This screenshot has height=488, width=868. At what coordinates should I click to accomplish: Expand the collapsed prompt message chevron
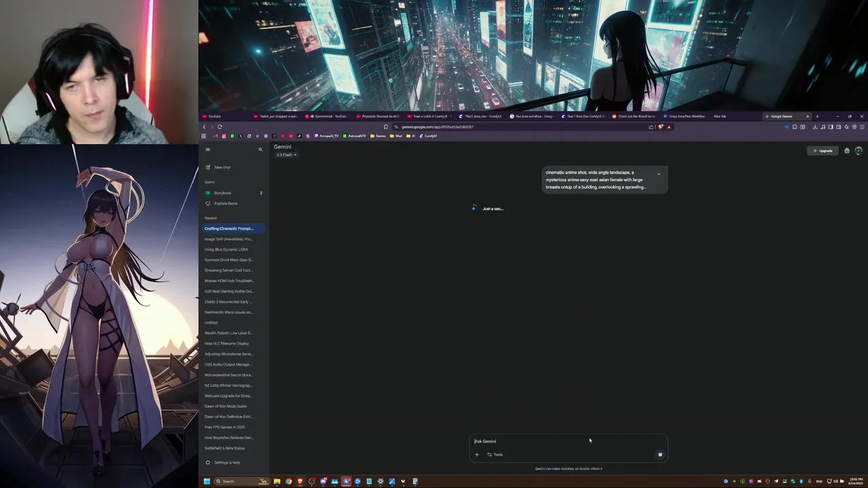pyautogui.click(x=658, y=174)
